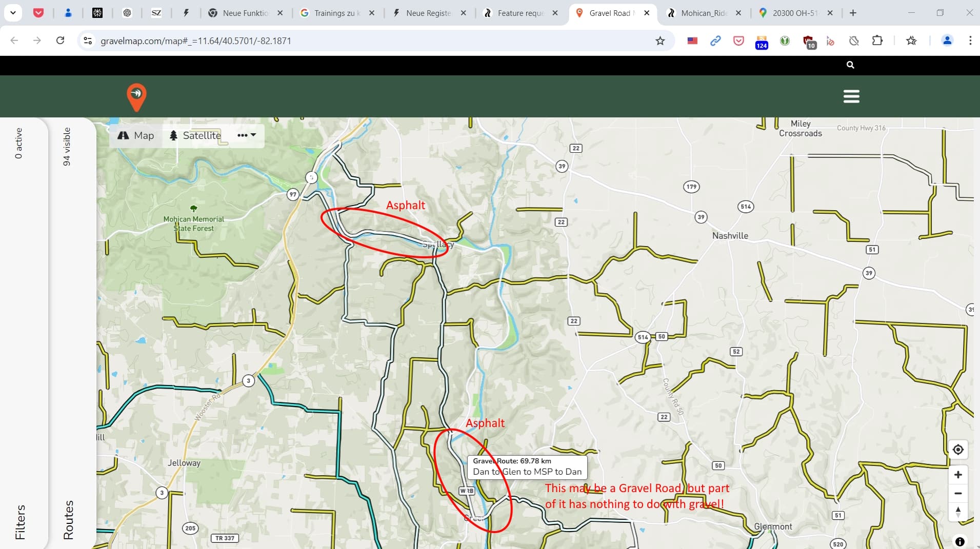Center map on my location
The width and height of the screenshot is (980, 549).
point(958,450)
